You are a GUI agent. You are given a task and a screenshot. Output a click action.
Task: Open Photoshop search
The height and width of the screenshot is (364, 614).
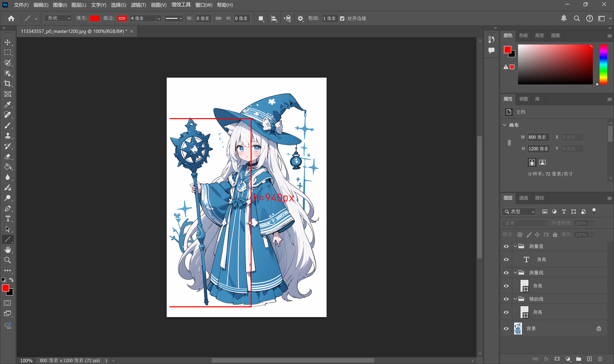pyautogui.click(x=577, y=18)
